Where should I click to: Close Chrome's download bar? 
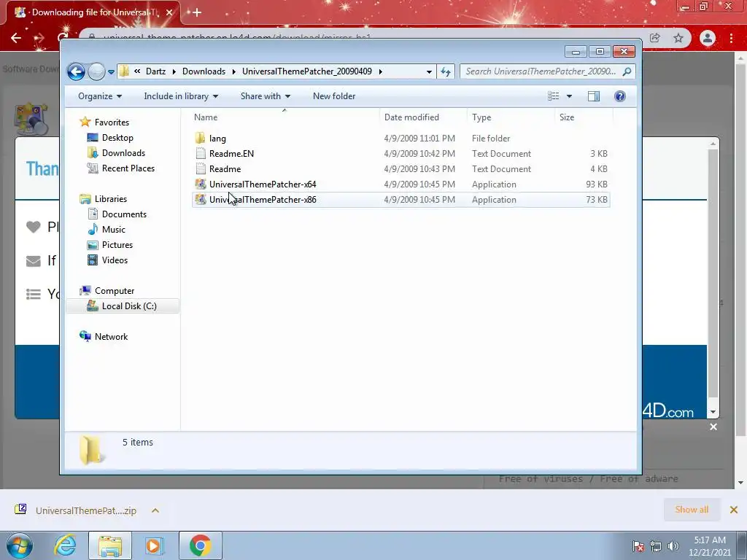(734, 510)
